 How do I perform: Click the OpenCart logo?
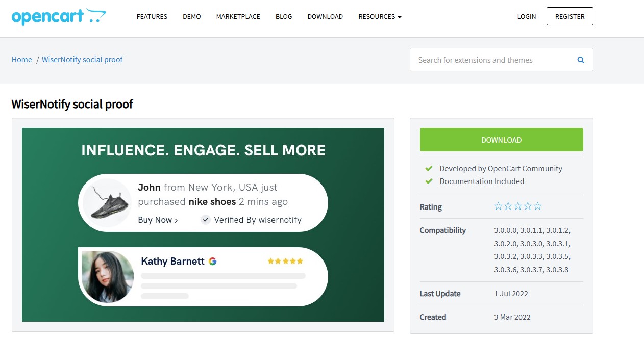(x=59, y=16)
